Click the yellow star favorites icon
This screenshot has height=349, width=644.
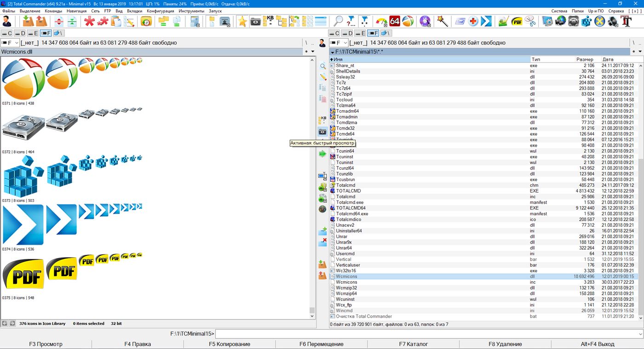[x=242, y=21]
